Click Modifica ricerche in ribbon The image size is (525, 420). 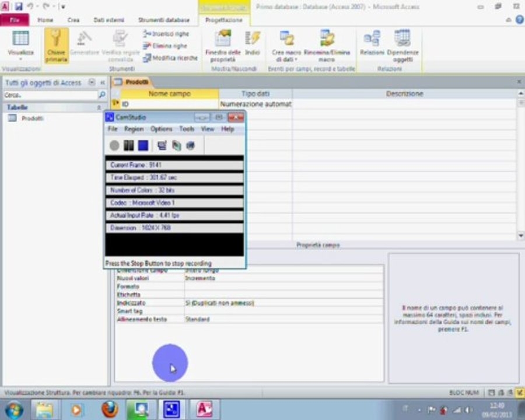(170, 58)
